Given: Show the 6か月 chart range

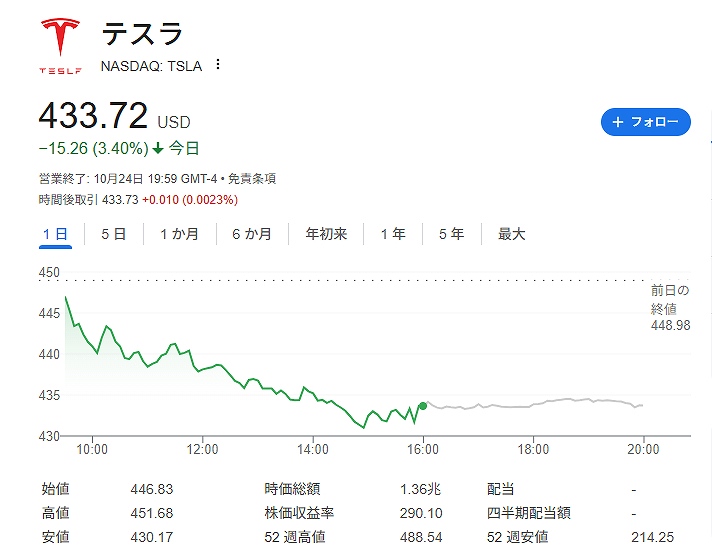Looking at the screenshot, I should [251, 234].
